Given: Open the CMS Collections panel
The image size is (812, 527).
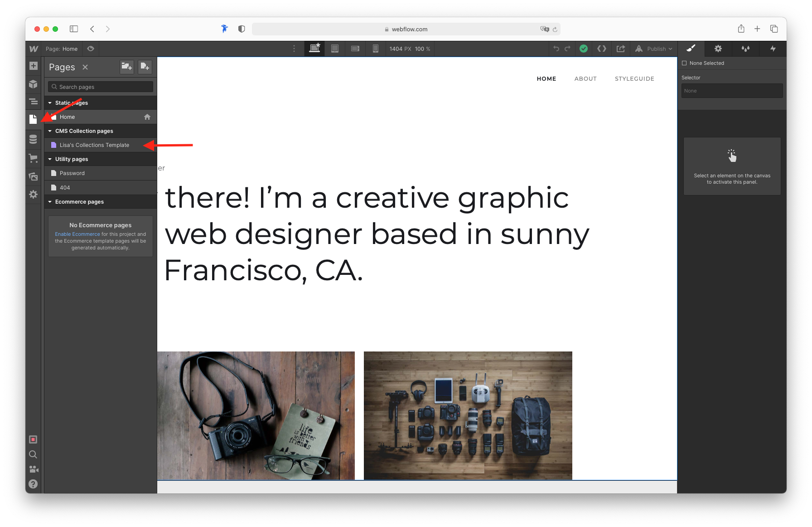Looking at the screenshot, I should point(33,139).
